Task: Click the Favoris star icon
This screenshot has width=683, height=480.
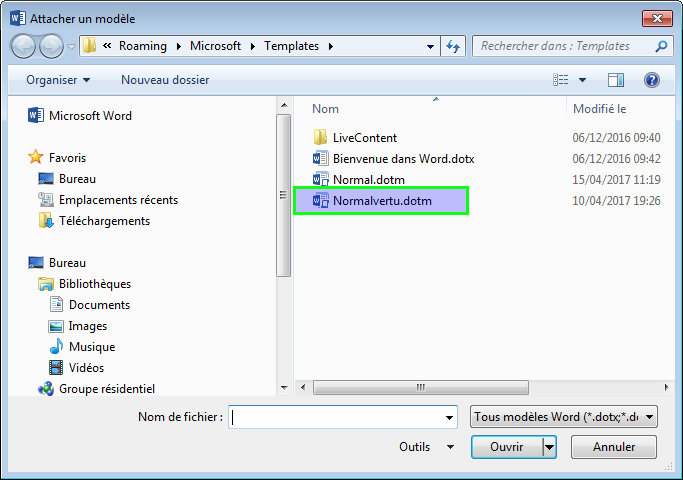Action: [36, 157]
